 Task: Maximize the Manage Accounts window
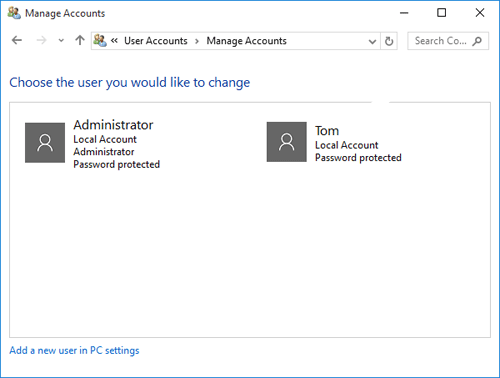pyautogui.click(x=442, y=13)
